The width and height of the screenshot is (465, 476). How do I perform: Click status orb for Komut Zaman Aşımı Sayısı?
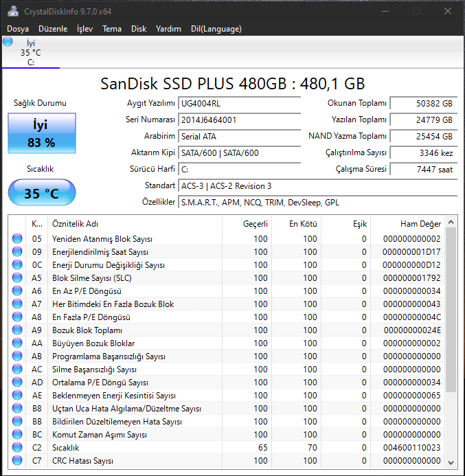tap(17, 434)
